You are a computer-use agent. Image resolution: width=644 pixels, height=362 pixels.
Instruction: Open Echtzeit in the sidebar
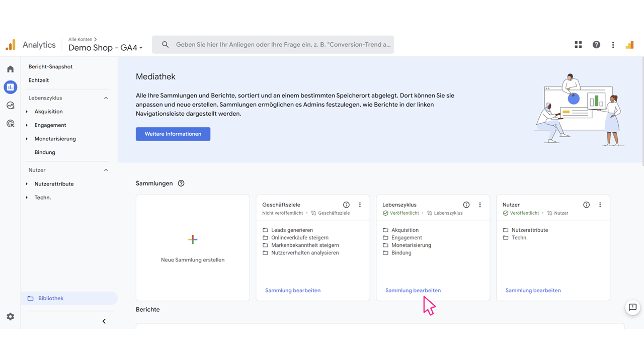click(39, 80)
